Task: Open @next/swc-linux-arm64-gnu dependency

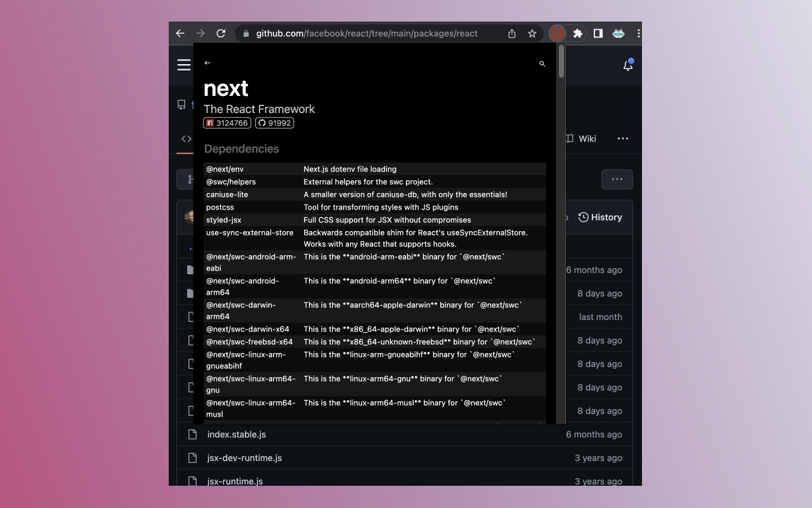Action: (251, 384)
